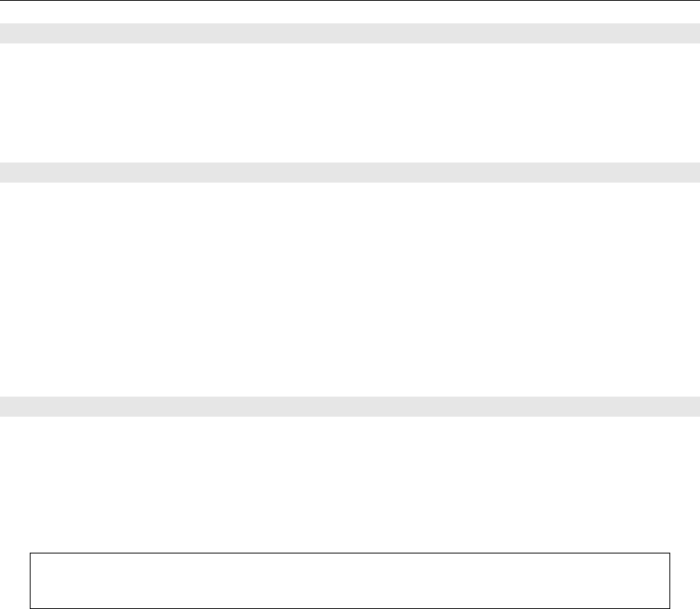Screen dimensions: 700x609
Task: Click the right end of the third gray bar
Action: (694, 406)
